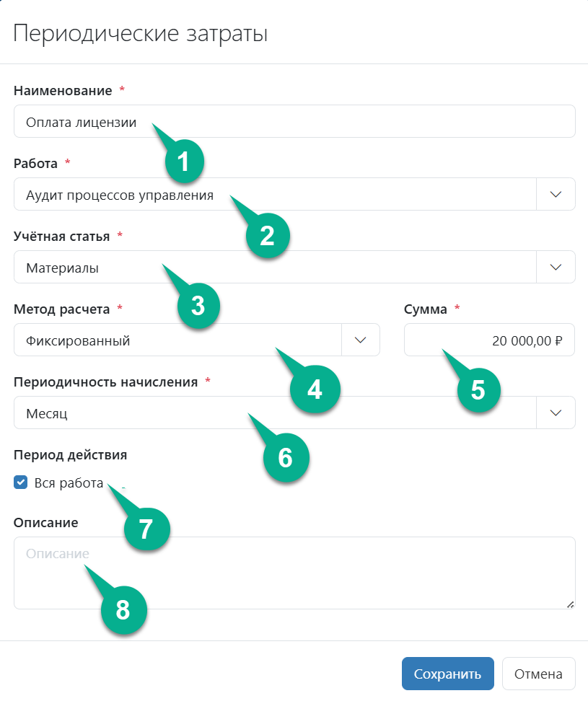Click inside the Описание textarea
The height and width of the screenshot is (701, 588).
[x=294, y=573]
